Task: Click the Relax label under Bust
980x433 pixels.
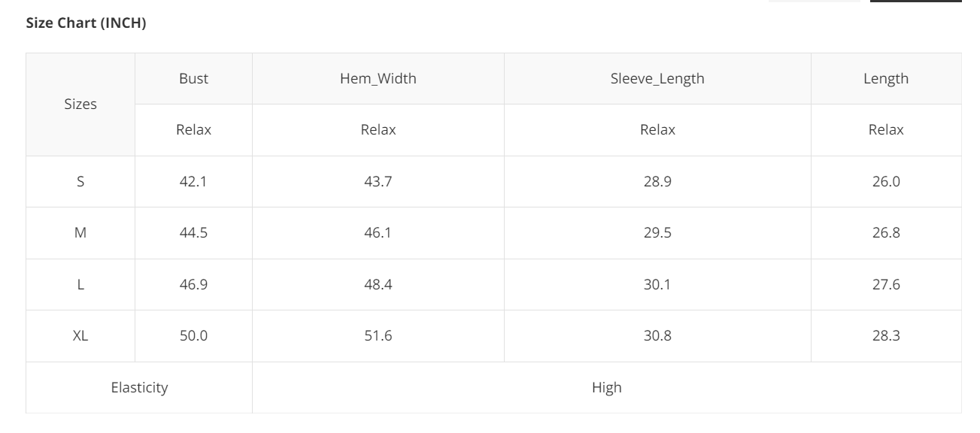Action: point(193,129)
